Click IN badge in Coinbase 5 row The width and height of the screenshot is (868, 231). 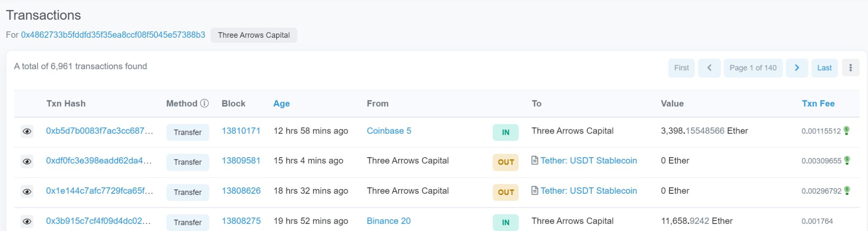(506, 132)
